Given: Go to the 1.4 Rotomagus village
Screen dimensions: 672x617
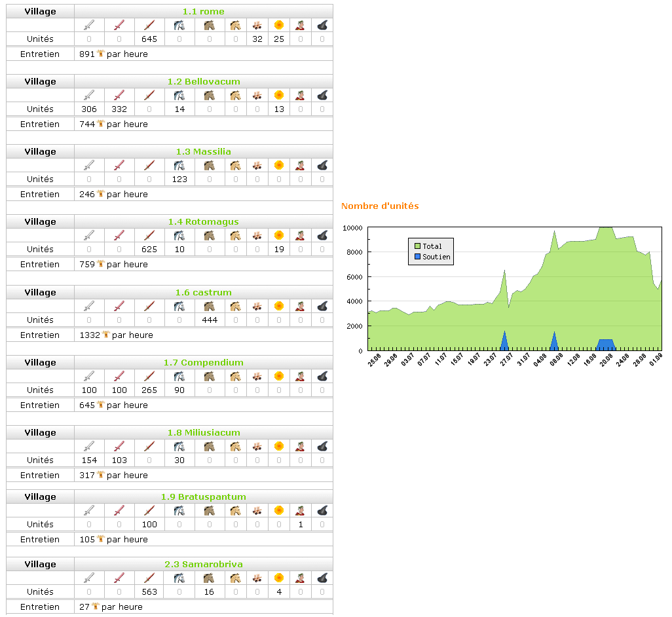Looking at the screenshot, I should pyautogui.click(x=203, y=221).
